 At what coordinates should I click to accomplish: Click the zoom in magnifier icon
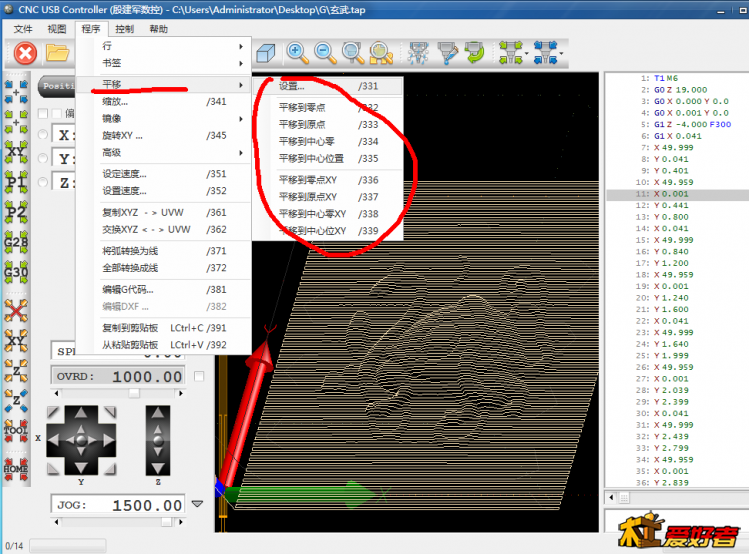(x=297, y=53)
